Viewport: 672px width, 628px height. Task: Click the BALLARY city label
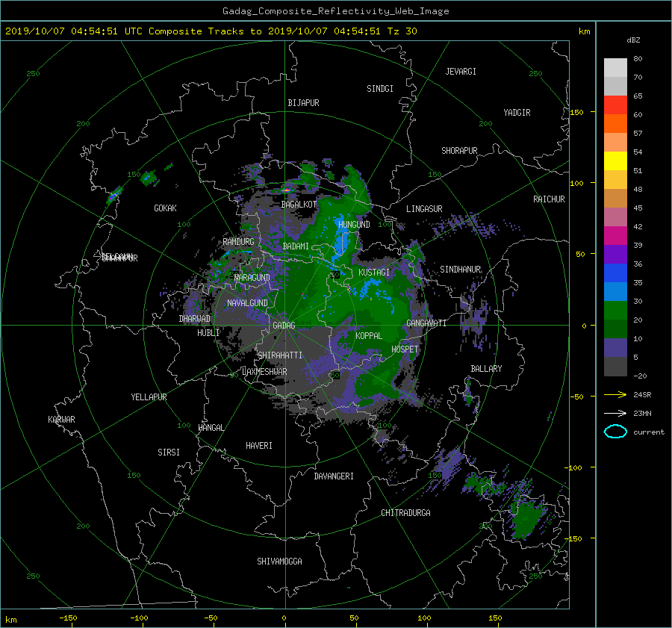[x=486, y=369]
